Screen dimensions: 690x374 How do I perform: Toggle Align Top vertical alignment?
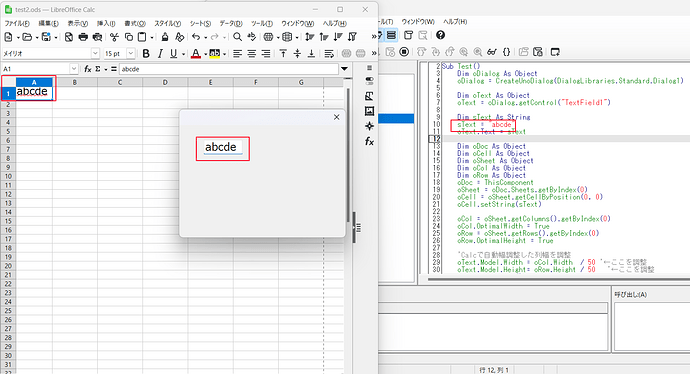point(283,54)
